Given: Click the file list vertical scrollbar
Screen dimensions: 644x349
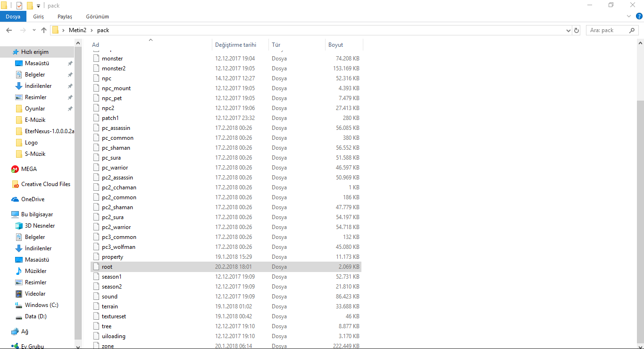Looking at the screenshot, I should pos(640,221).
